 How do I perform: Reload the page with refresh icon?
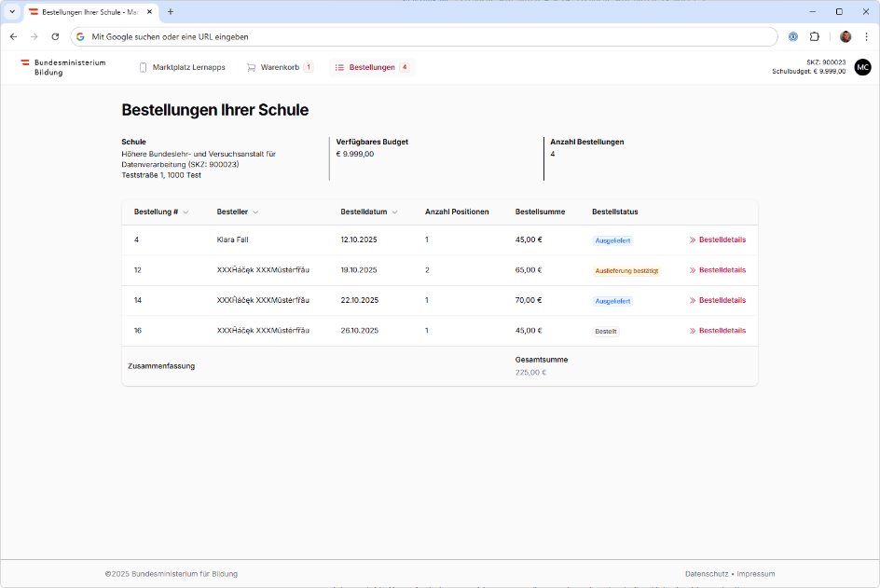tap(55, 36)
